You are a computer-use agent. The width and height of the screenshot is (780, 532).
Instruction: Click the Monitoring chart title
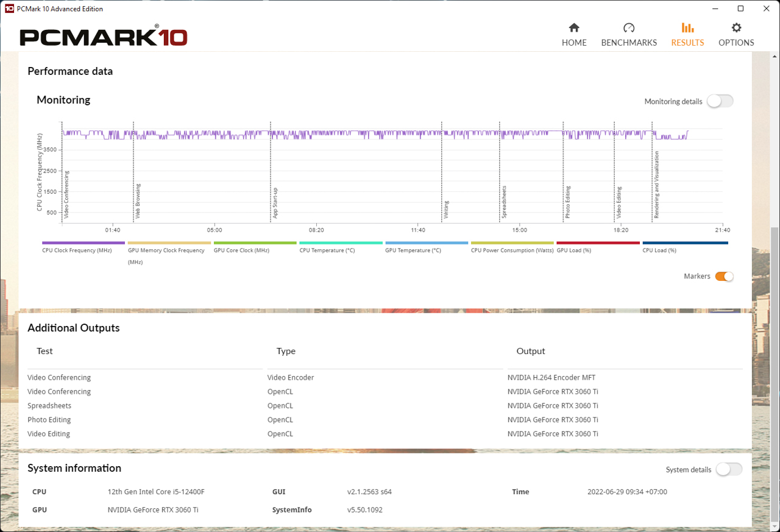click(63, 100)
